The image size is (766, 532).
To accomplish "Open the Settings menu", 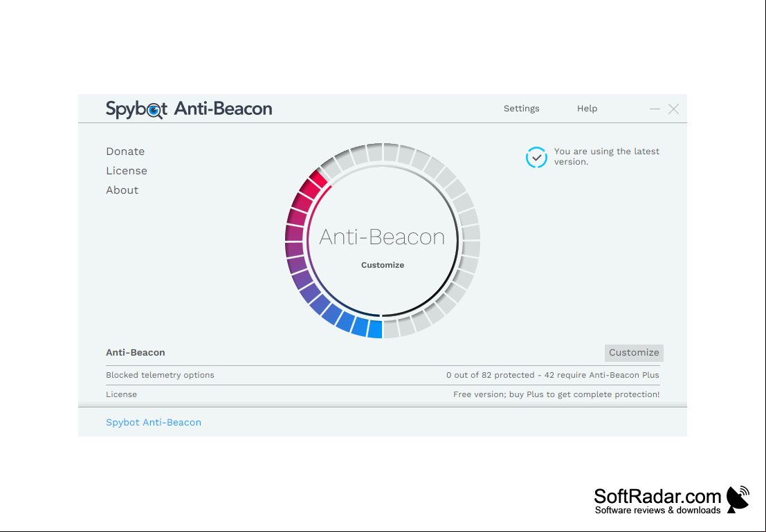I will click(x=521, y=109).
